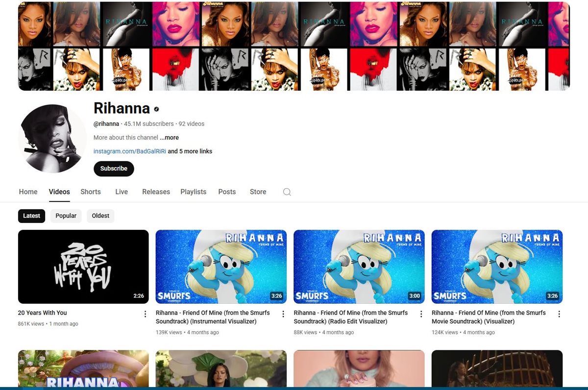Open the instagram.com/BadGalRiRi link
Viewport: 588px width, 390px height.
click(130, 151)
